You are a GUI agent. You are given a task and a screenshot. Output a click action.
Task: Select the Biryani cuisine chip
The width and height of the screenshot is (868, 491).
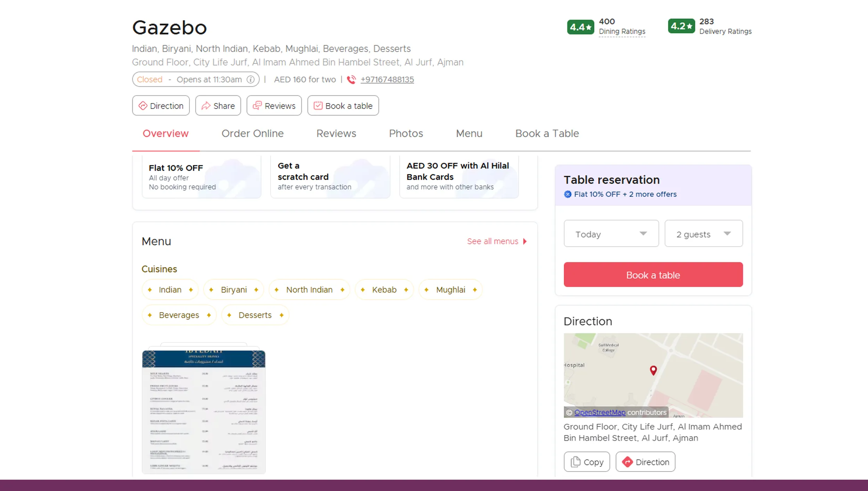[x=233, y=289]
